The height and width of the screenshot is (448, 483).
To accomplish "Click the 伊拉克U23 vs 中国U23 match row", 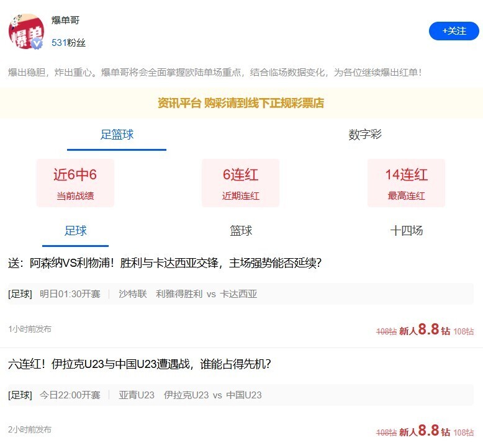I will click(241, 395).
